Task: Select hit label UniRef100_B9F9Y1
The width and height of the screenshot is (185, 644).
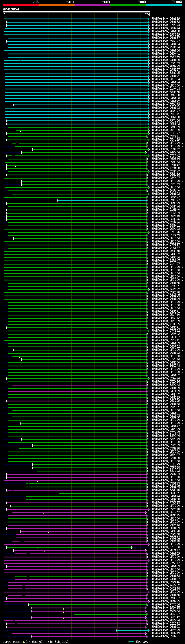Action: tap(166, 114)
